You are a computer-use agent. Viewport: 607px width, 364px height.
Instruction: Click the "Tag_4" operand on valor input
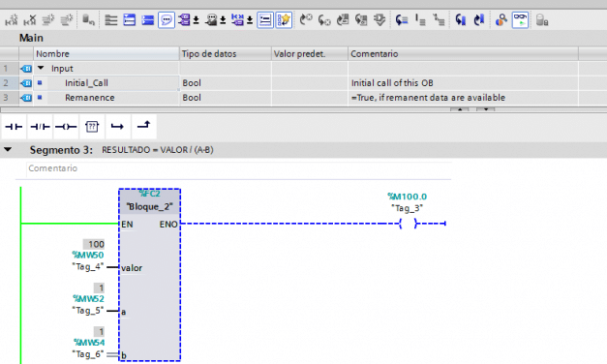click(x=88, y=266)
